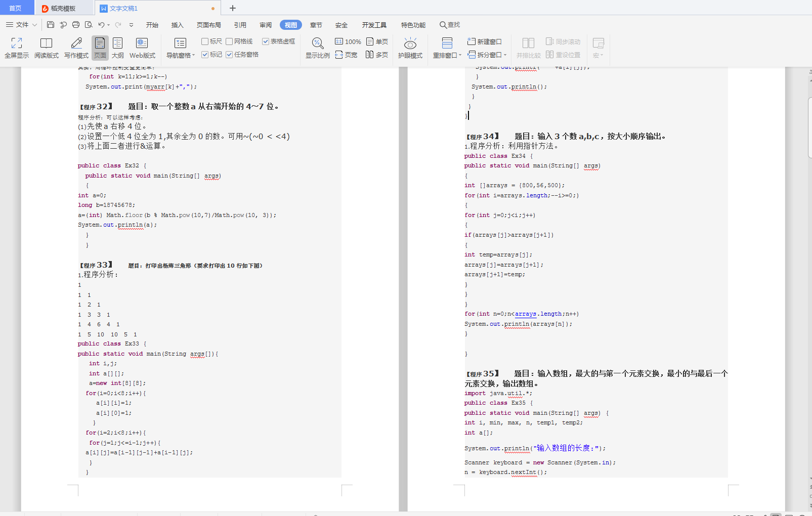Expand Navigation pane (导航窗格) dropdown arrow
Viewport: 812px width, 516px height.
194,55
